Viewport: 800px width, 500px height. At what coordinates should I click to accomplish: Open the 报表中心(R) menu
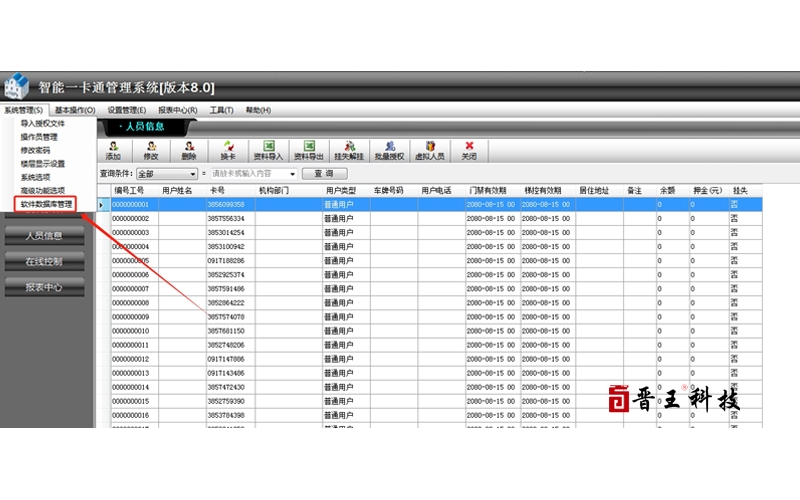(178, 110)
